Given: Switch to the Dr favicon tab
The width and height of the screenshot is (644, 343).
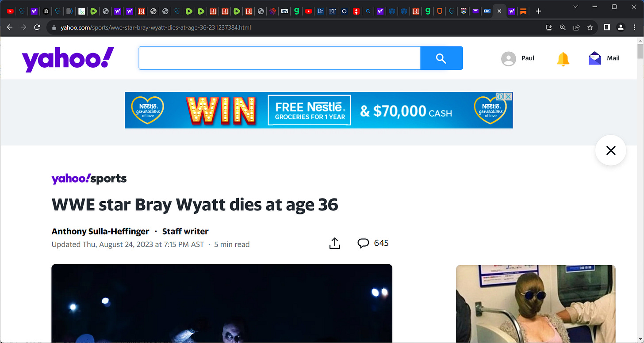Looking at the screenshot, I should [x=320, y=11].
